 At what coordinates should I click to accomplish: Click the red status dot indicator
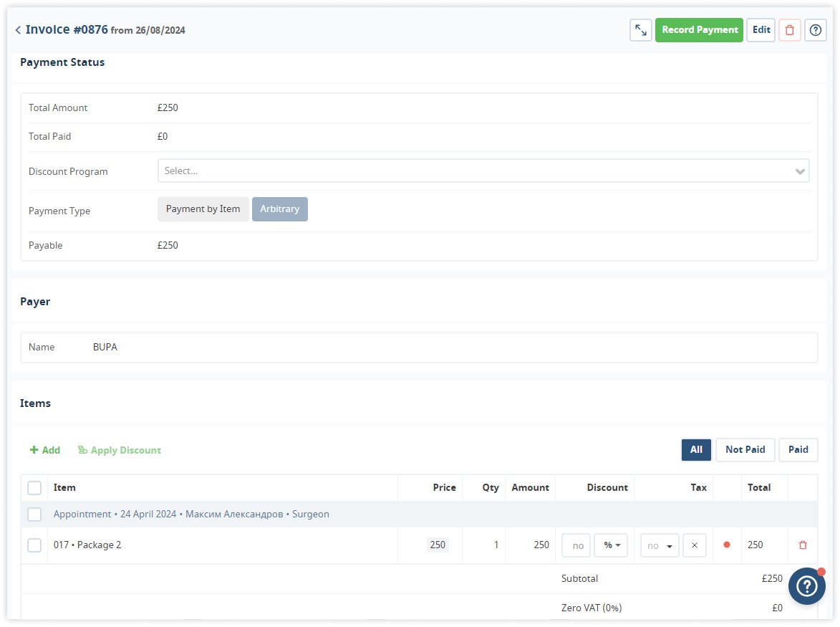(727, 545)
